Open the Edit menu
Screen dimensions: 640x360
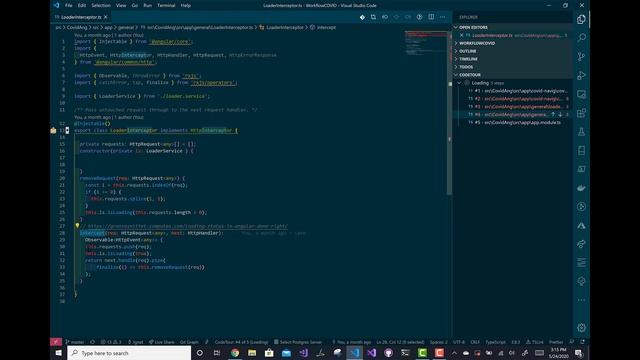(x=82, y=5)
